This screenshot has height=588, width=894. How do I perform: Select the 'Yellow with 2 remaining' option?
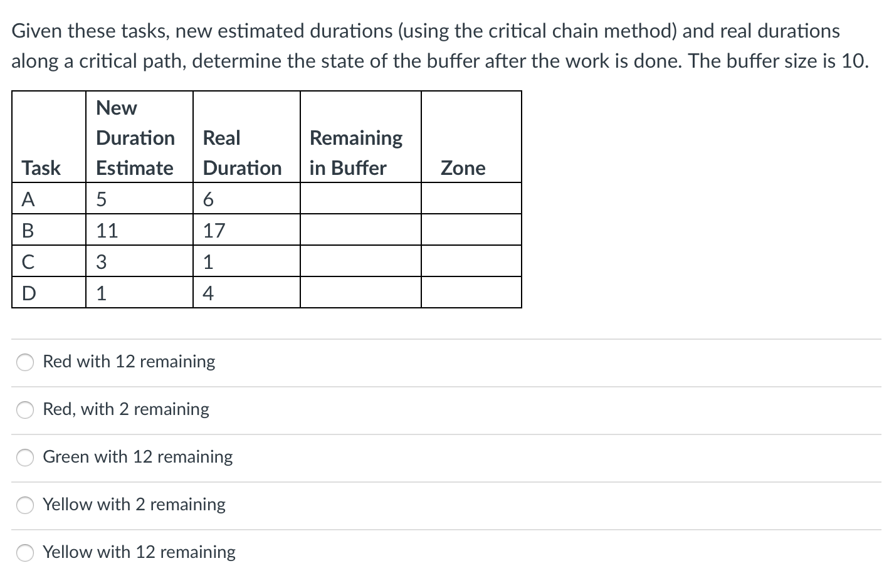[x=134, y=505]
